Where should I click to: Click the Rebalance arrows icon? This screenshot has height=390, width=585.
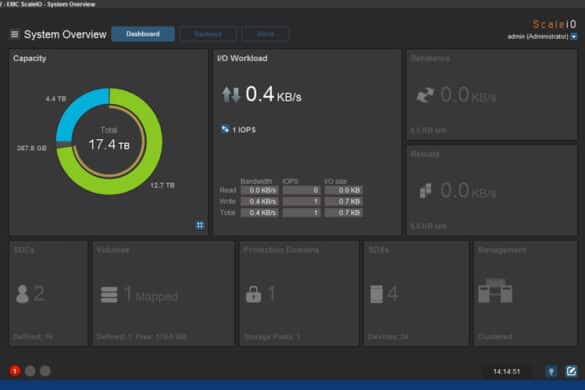point(425,95)
